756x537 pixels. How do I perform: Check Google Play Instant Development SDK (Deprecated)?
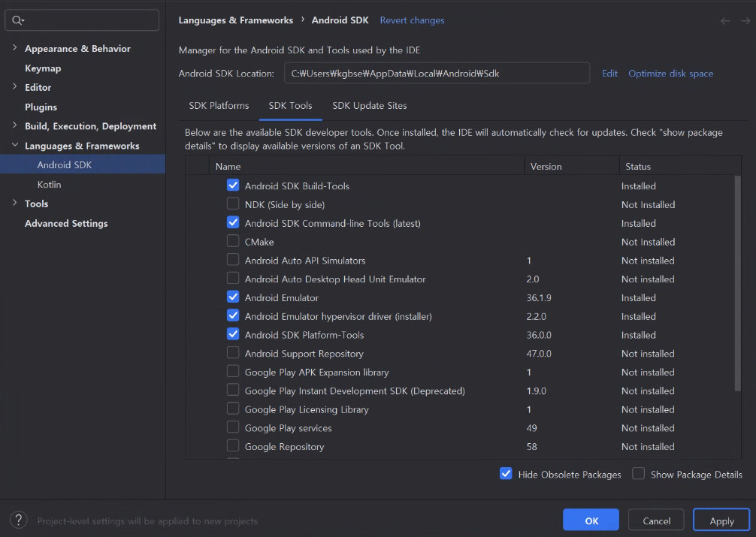coord(233,390)
